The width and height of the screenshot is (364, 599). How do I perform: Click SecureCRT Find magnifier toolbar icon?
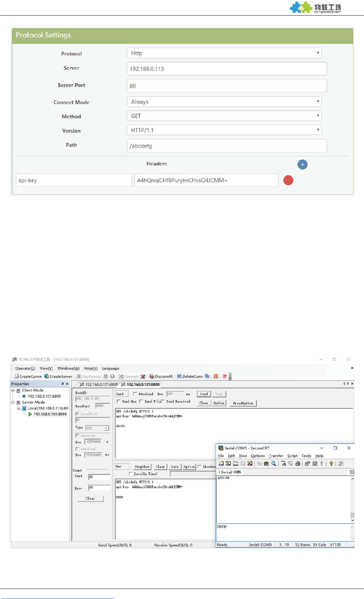click(274, 464)
